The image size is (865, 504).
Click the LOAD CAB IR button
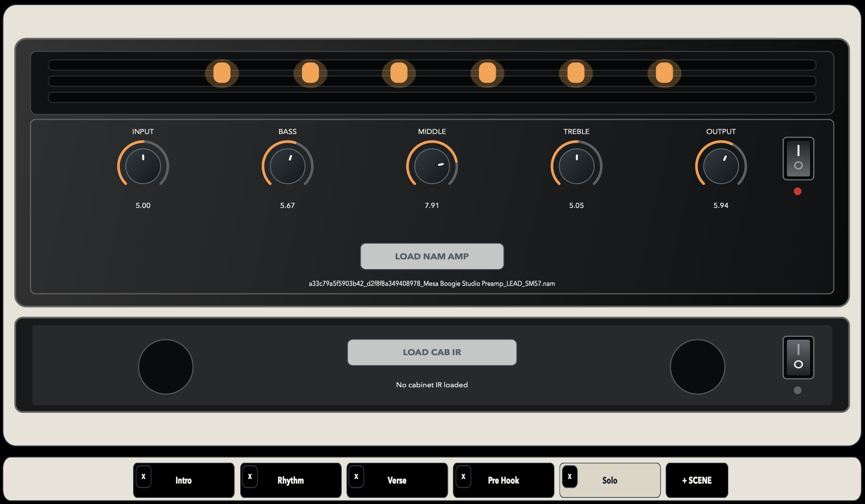tap(432, 352)
